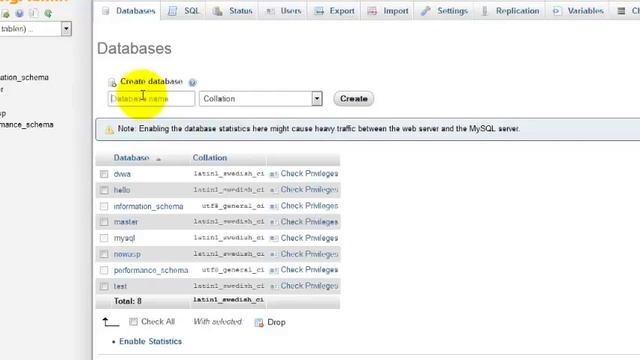Open the Variables tab
This screenshot has height=360, width=640.
click(x=579, y=11)
